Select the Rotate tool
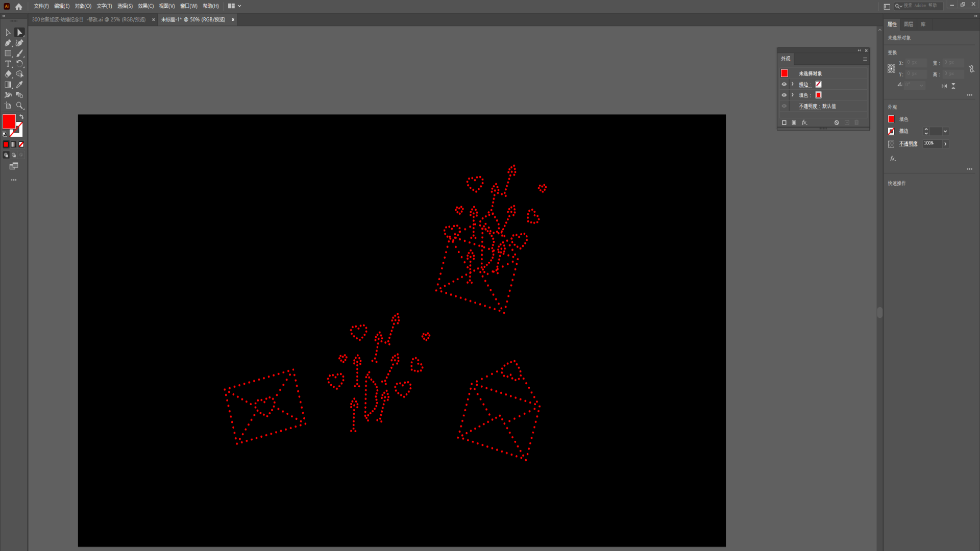Image resolution: width=980 pixels, height=551 pixels. [19, 64]
